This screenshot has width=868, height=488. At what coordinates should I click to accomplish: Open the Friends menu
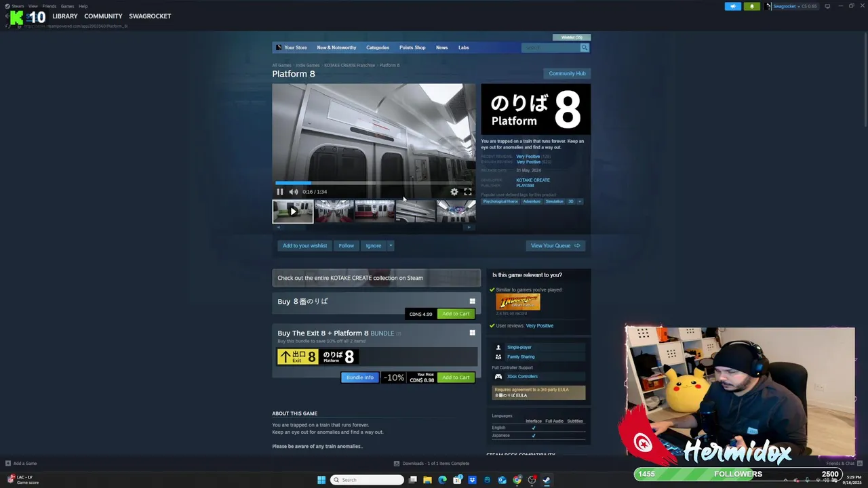click(49, 6)
